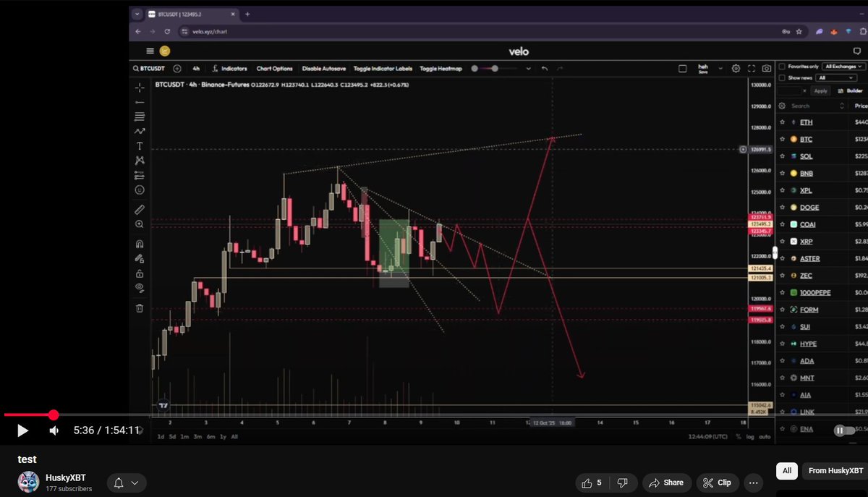This screenshot has width=868, height=497.
Task: Like the video with thumbs up
Action: [592, 483]
